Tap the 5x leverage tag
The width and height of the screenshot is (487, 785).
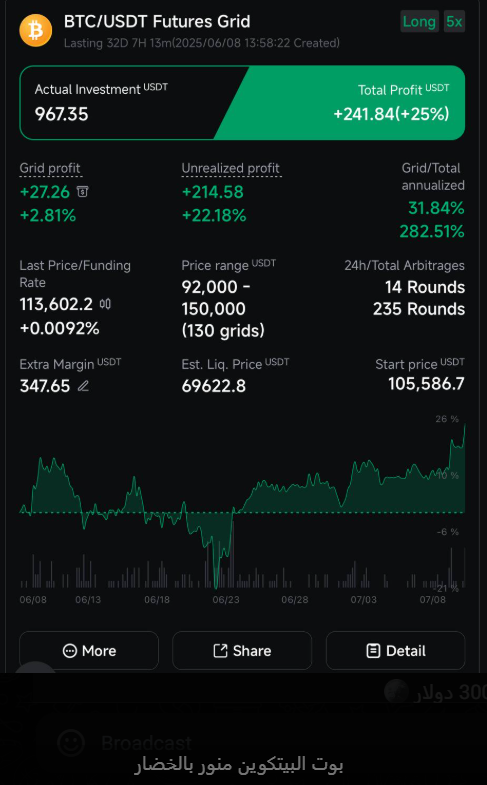pos(454,22)
